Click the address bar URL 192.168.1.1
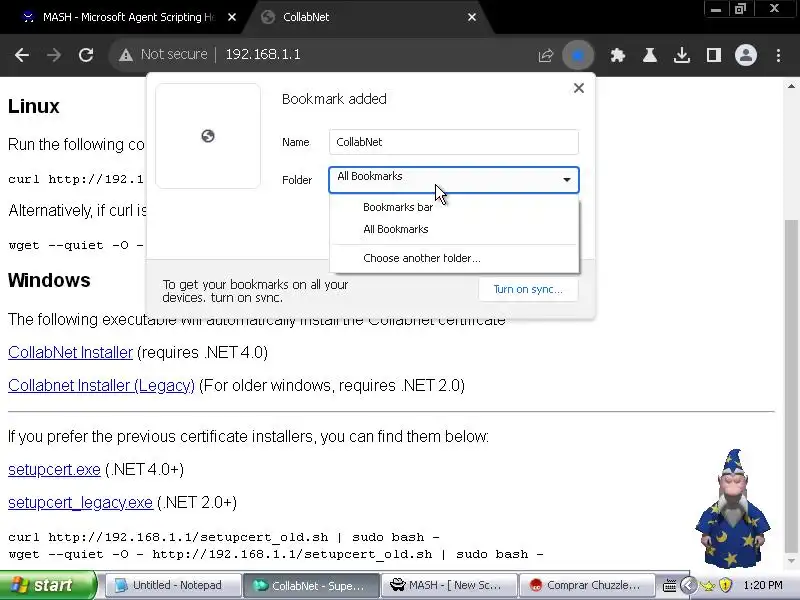The width and height of the screenshot is (800, 600). [263, 55]
